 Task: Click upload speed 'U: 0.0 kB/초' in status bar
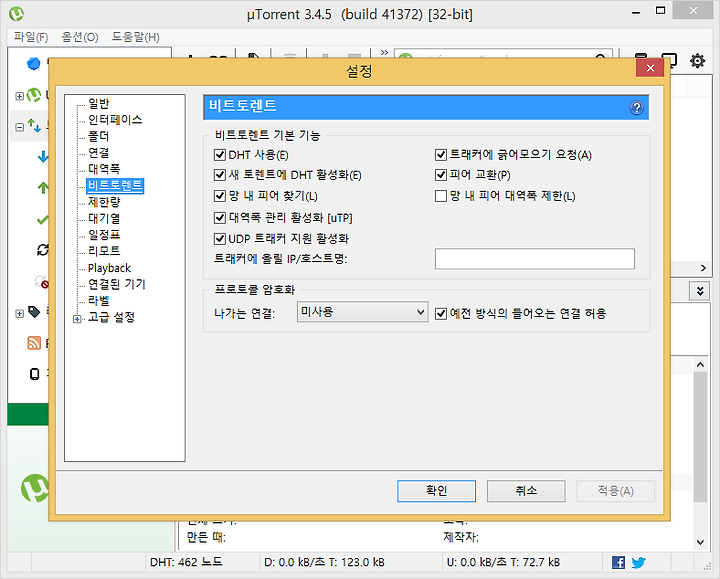[x=477, y=562]
